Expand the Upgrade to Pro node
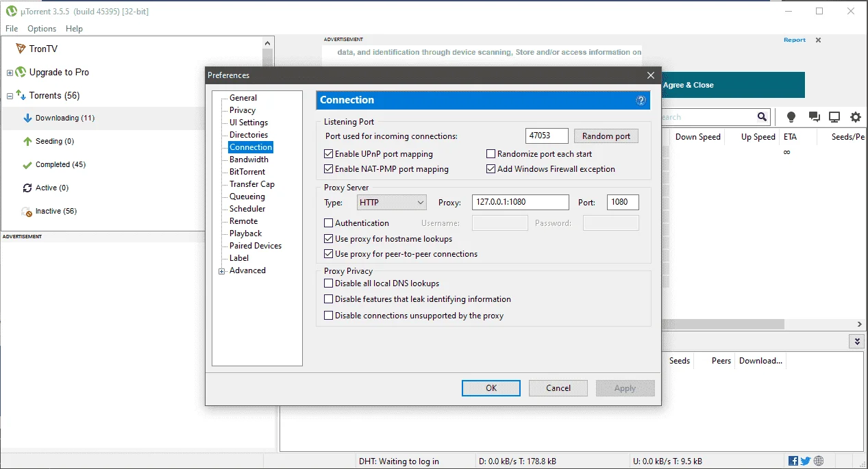Image resolution: width=868 pixels, height=469 pixels. 10,73
